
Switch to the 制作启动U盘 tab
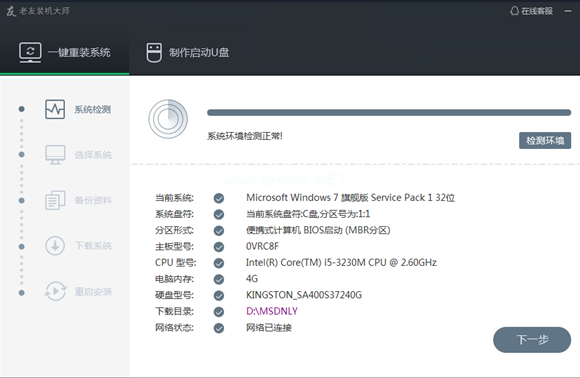pos(188,53)
